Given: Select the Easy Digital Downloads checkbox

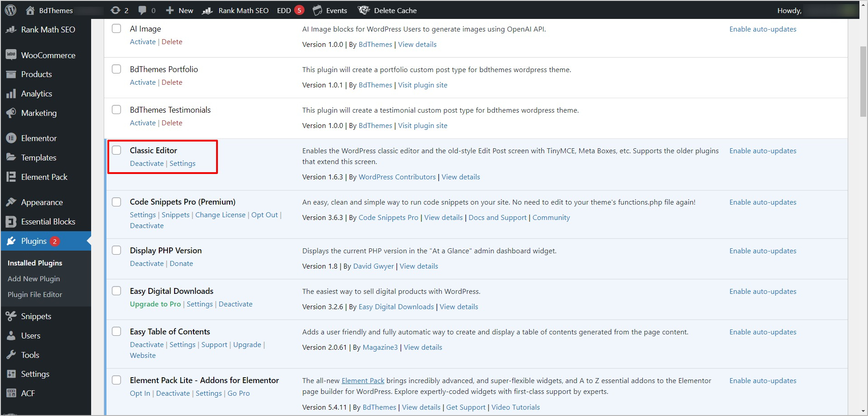Looking at the screenshot, I should [x=116, y=291].
